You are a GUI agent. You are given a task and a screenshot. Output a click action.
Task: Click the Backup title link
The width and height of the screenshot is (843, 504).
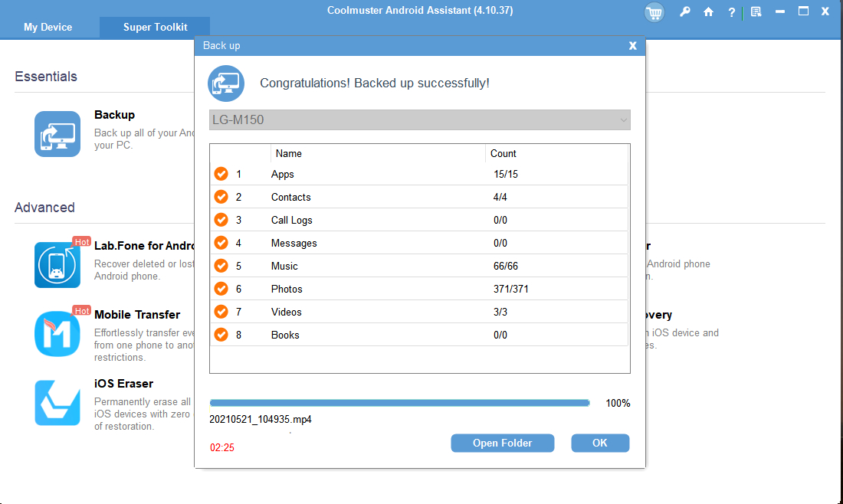pos(114,114)
